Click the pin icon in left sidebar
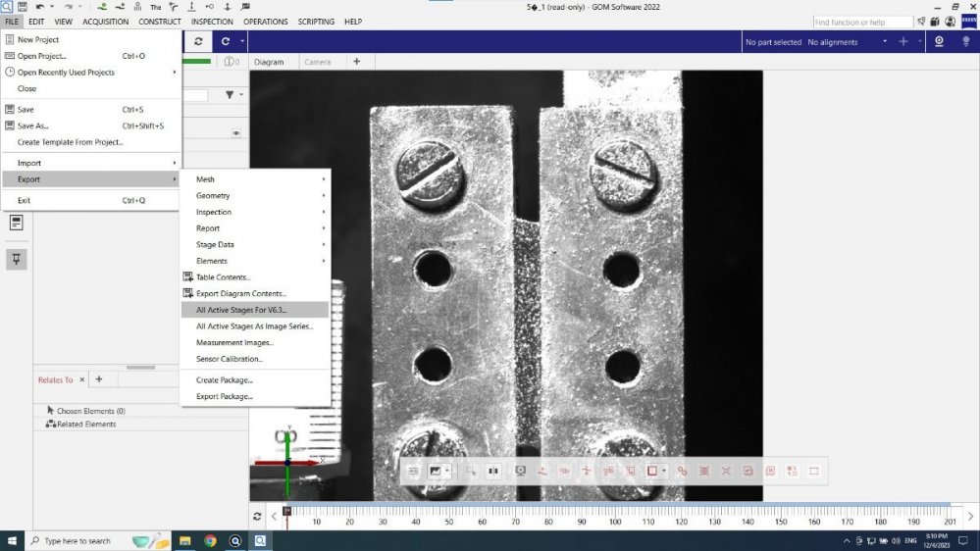The image size is (980, 551). tap(17, 258)
